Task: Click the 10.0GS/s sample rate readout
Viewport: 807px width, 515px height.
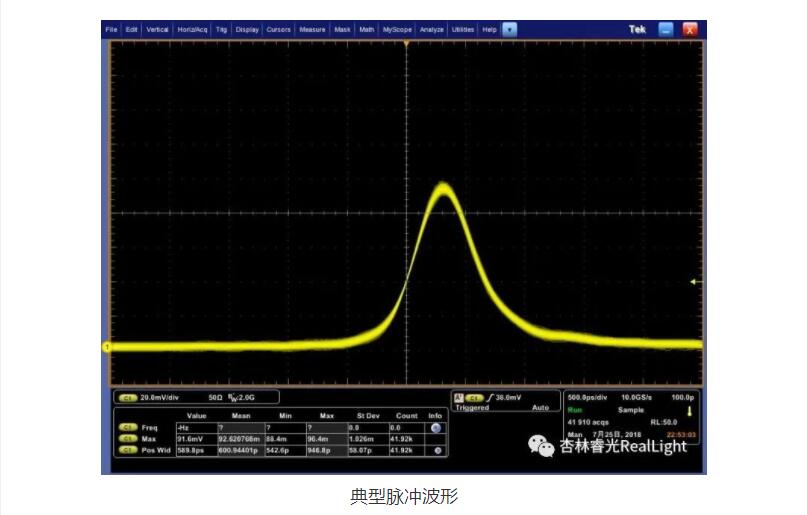Action: click(x=636, y=397)
